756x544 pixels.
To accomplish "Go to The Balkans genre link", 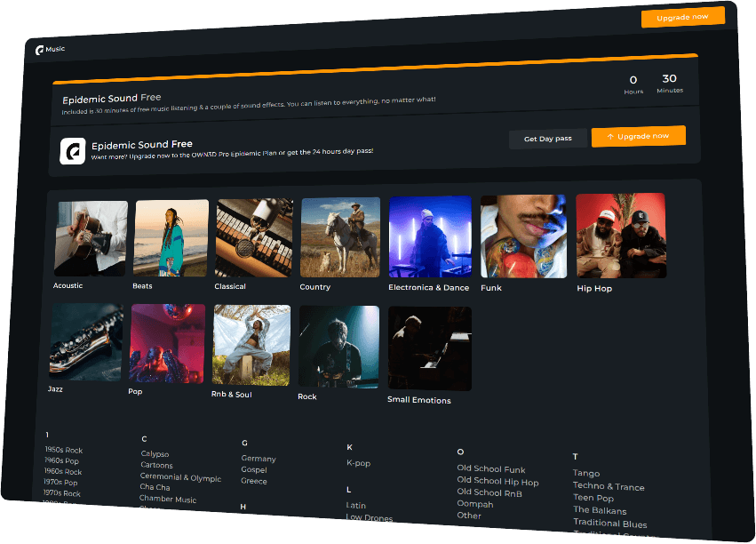I will pyautogui.click(x=600, y=511).
